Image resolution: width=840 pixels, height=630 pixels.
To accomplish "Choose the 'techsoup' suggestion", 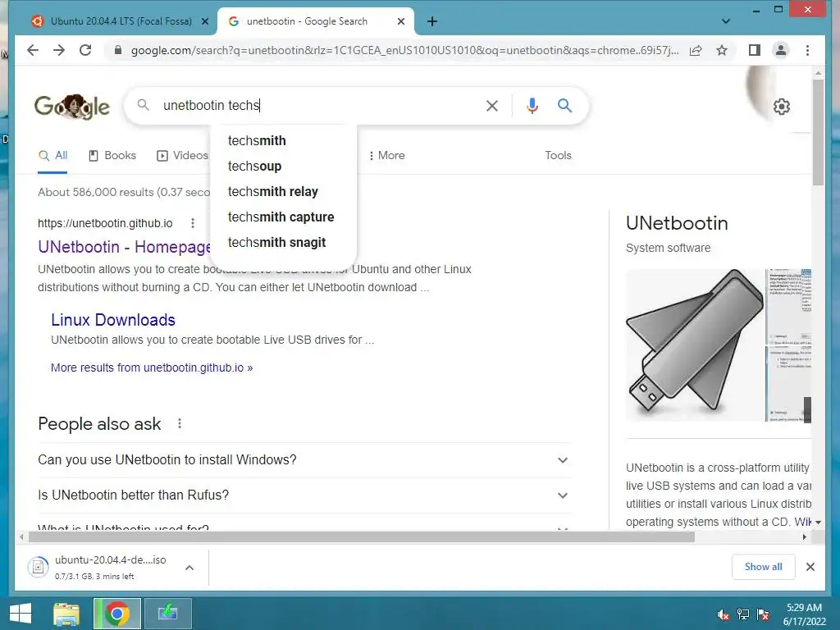I will click(x=284, y=166).
